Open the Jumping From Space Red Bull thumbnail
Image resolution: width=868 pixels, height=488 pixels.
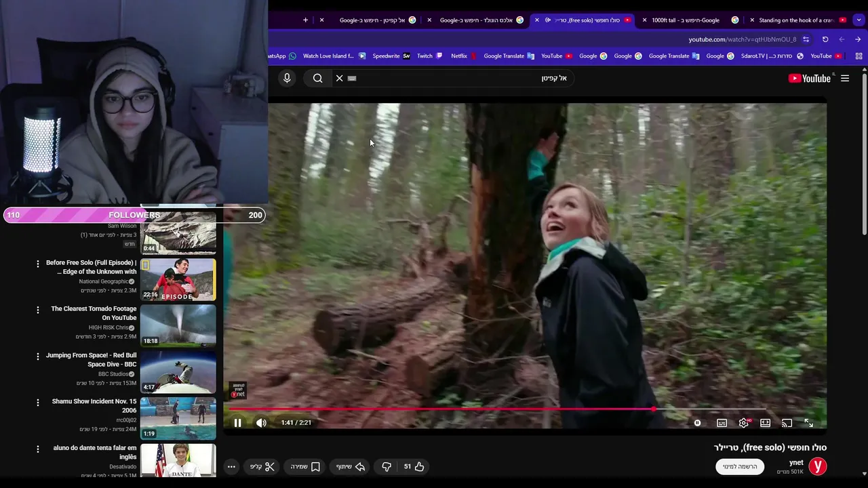point(178,371)
